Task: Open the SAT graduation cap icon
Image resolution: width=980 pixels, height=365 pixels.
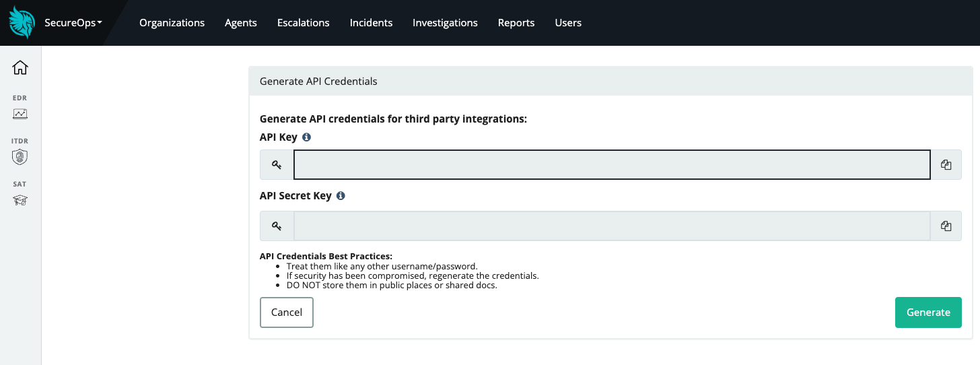Action: (x=20, y=201)
